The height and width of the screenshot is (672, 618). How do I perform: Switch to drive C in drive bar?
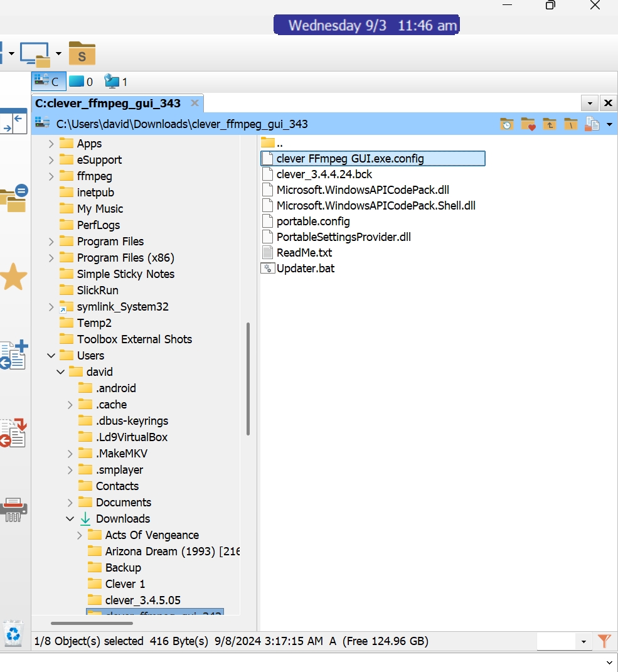pos(49,82)
